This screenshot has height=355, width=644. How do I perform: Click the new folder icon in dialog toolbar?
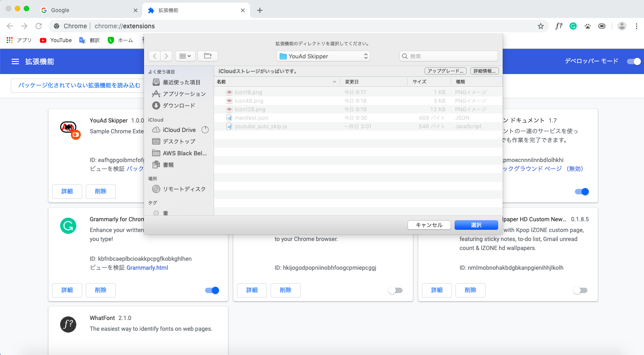(207, 56)
